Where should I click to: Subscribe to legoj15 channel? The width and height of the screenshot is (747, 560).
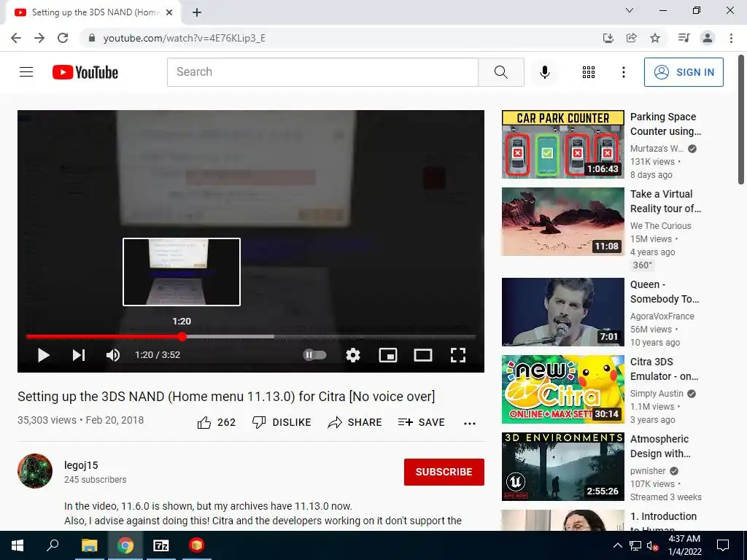pyautogui.click(x=444, y=472)
